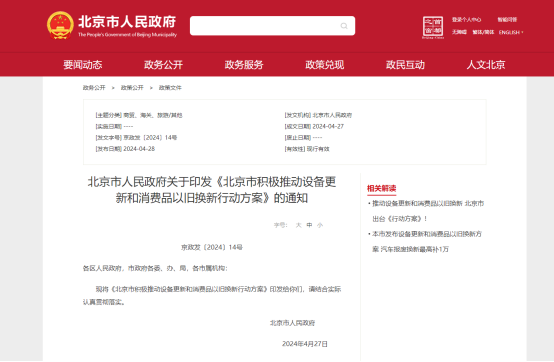Set font size to 大
The width and height of the screenshot is (554, 362).
coord(299,225)
